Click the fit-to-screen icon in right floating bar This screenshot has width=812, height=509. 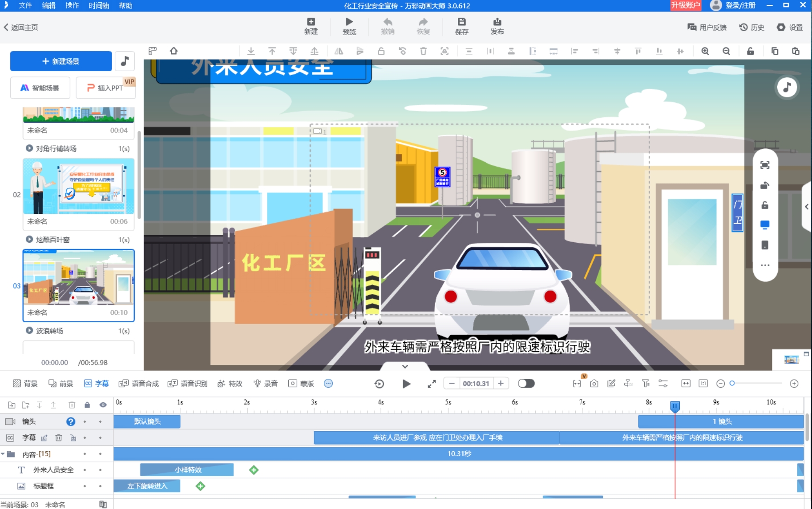[x=765, y=165]
